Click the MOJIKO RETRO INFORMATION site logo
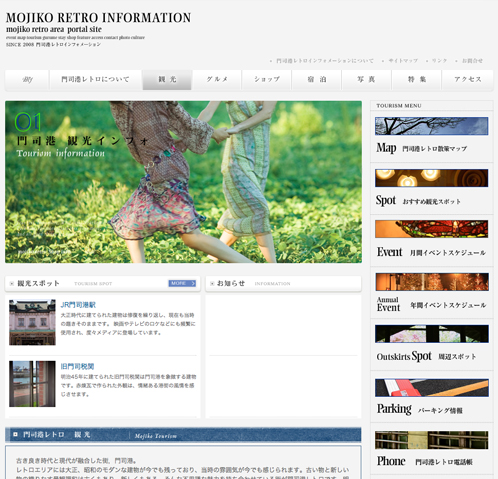Screen dimensions: 498x479 click(98, 17)
